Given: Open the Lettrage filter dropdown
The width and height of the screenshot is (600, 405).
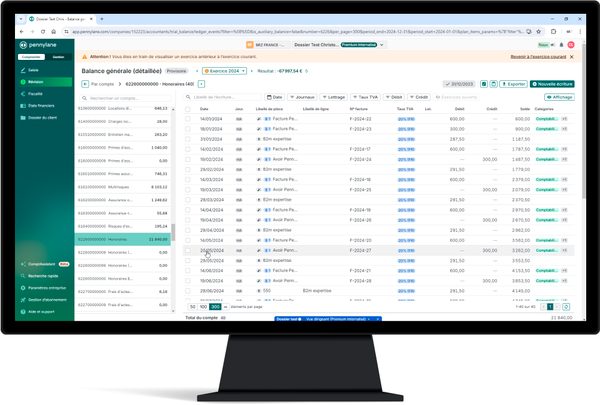Looking at the screenshot, I should (333, 97).
